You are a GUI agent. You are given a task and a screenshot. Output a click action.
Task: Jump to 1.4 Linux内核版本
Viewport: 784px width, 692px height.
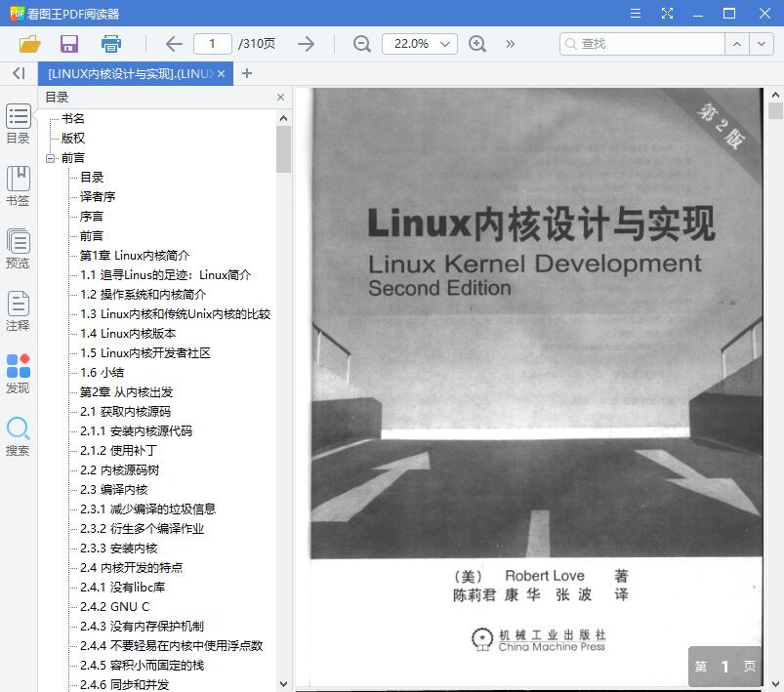(128, 334)
